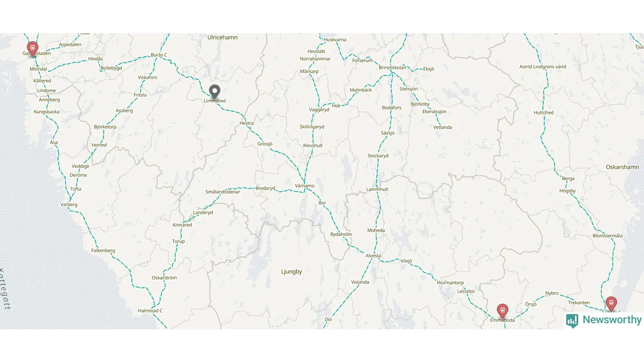Click the Vetlanda station label

point(443,127)
